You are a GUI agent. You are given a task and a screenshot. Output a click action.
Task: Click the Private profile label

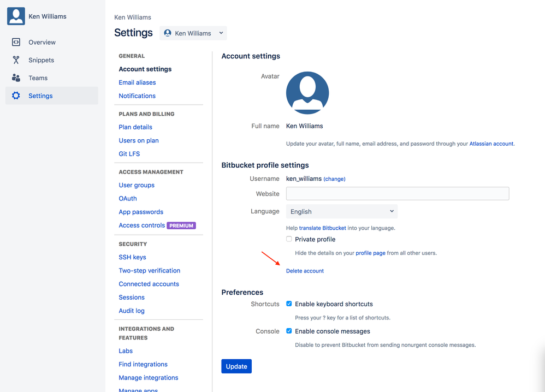click(x=315, y=239)
